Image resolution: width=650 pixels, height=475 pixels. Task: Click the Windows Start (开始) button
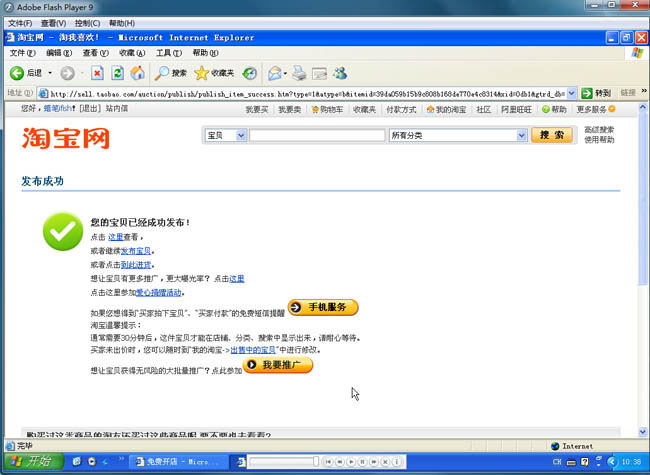click(33, 461)
